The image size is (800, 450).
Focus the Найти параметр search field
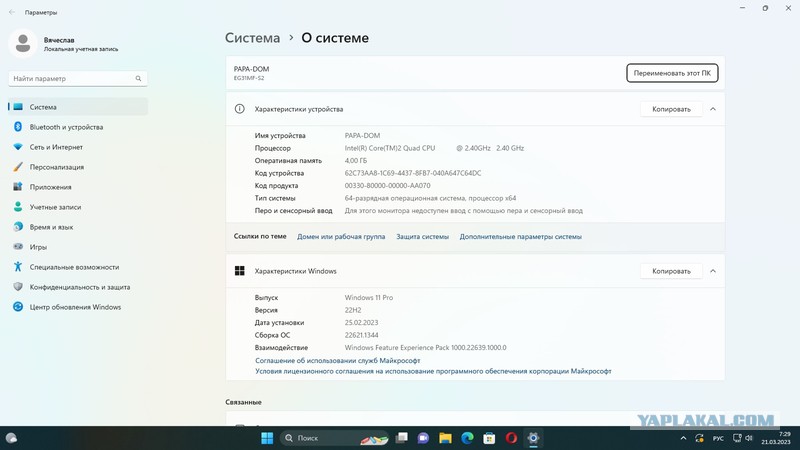[x=78, y=79]
